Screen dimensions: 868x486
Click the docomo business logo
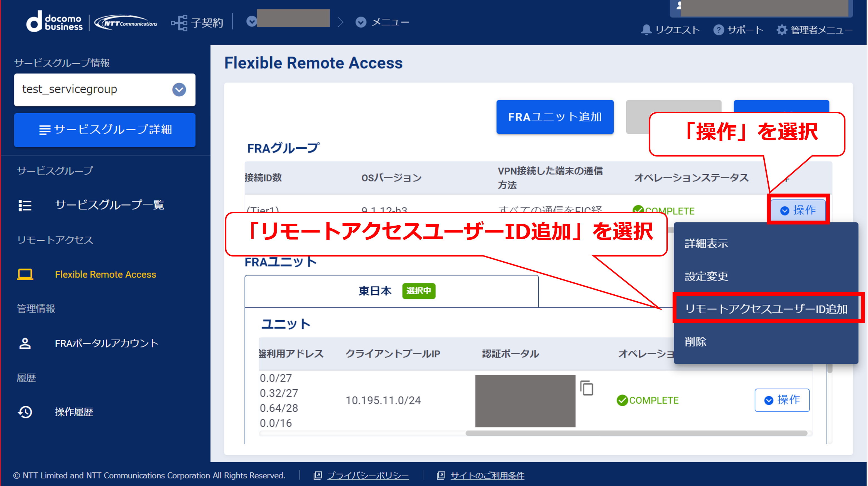pos(54,21)
